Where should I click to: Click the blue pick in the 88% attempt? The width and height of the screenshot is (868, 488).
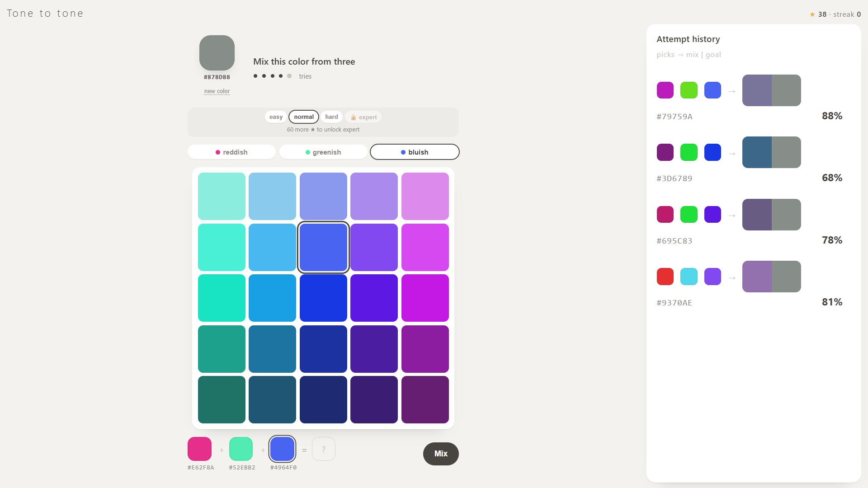coord(712,90)
